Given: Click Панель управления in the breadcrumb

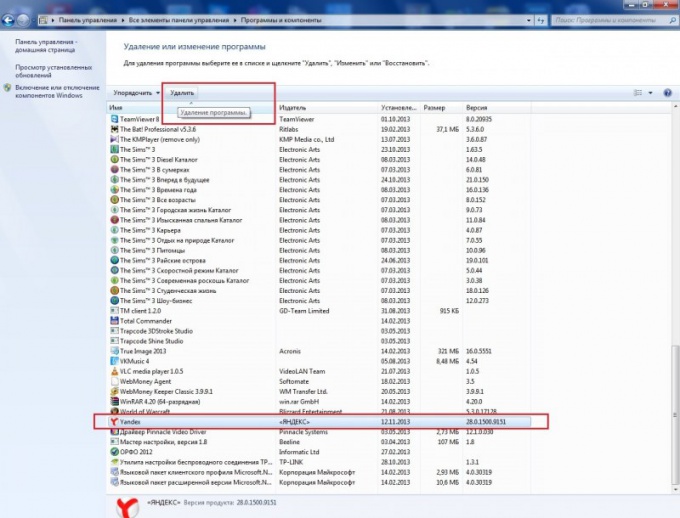Looking at the screenshot, I should click(88, 20).
